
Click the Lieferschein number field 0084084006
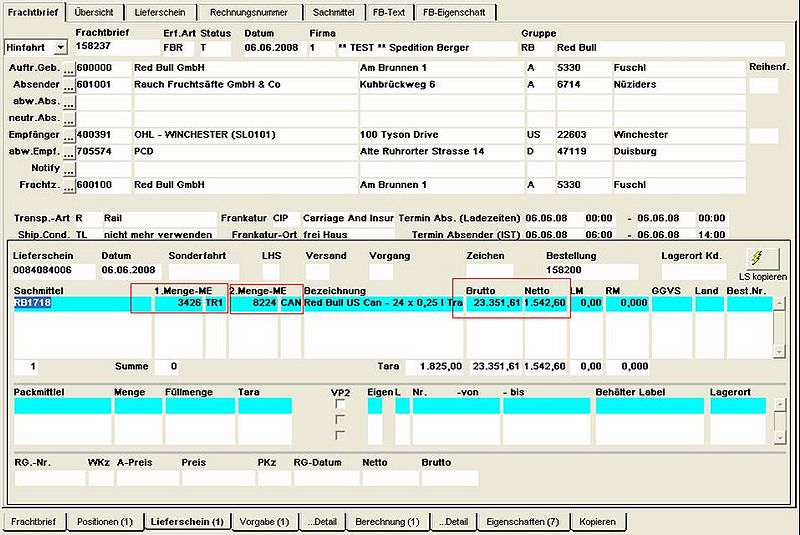tap(54, 270)
